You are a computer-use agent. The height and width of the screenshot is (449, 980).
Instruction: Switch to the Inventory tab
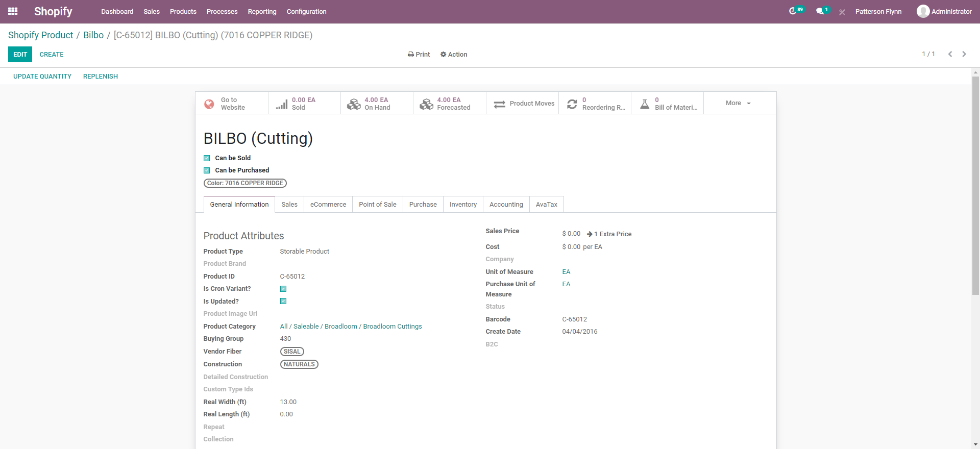coord(463,205)
